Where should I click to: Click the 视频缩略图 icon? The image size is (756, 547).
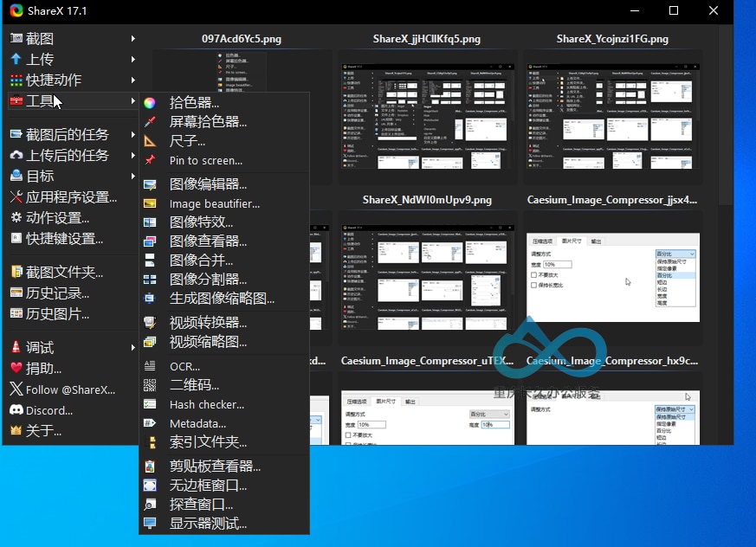point(150,342)
